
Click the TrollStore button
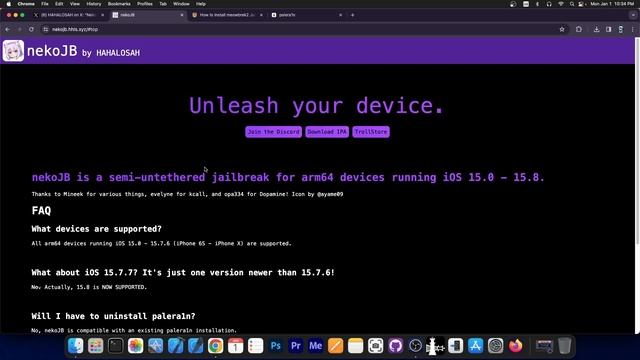(371, 132)
